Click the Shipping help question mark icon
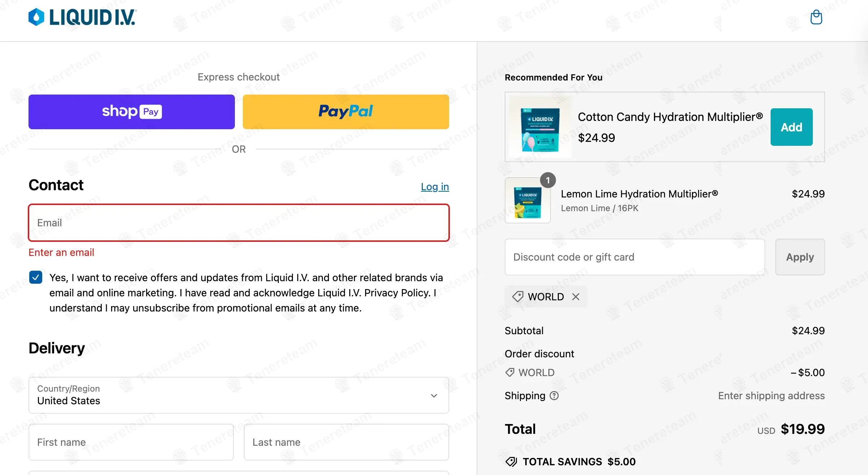 tap(554, 396)
